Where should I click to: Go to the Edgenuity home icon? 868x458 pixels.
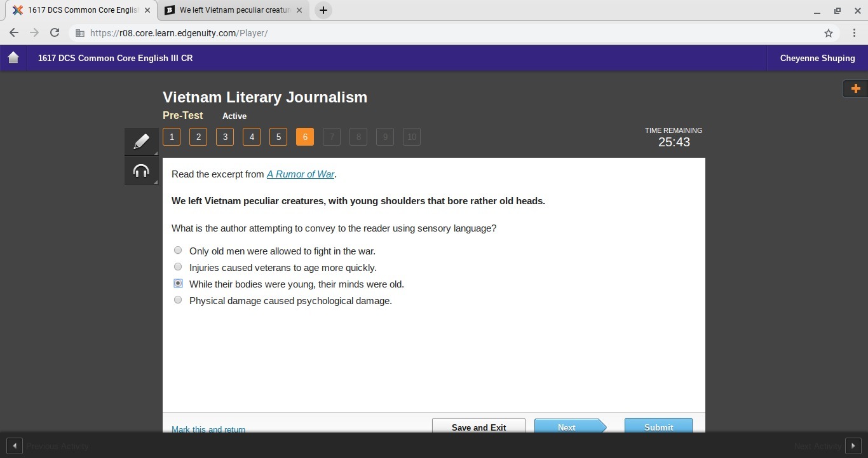pyautogui.click(x=13, y=58)
